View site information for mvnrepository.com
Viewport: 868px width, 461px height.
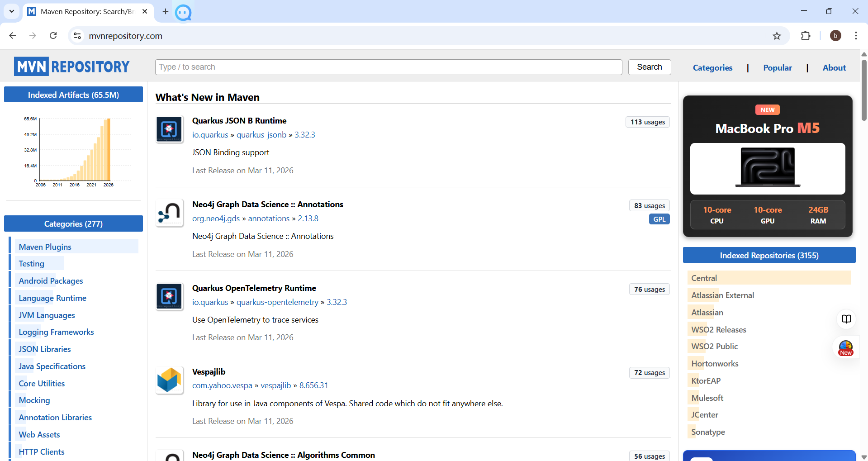pyautogui.click(x=77, y=36)
